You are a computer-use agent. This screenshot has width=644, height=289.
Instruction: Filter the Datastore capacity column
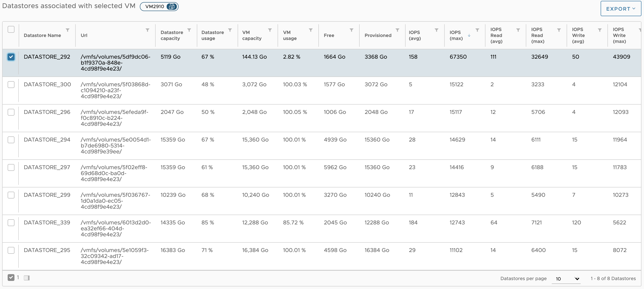[189, 30]
